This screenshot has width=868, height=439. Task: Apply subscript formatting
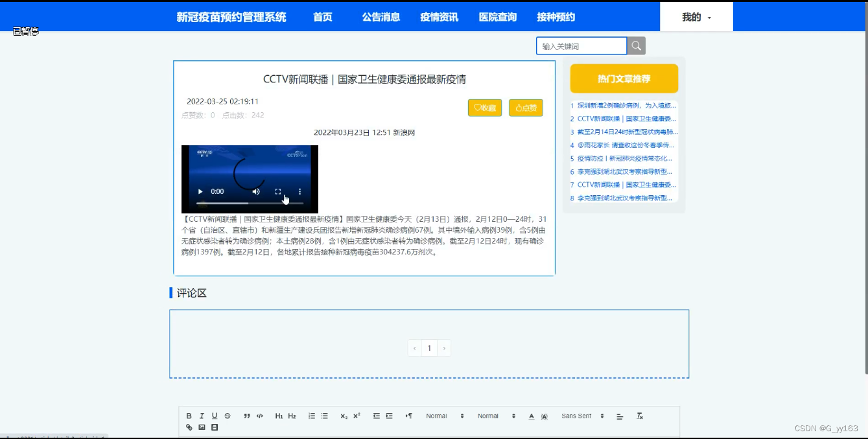click(344, 416)
